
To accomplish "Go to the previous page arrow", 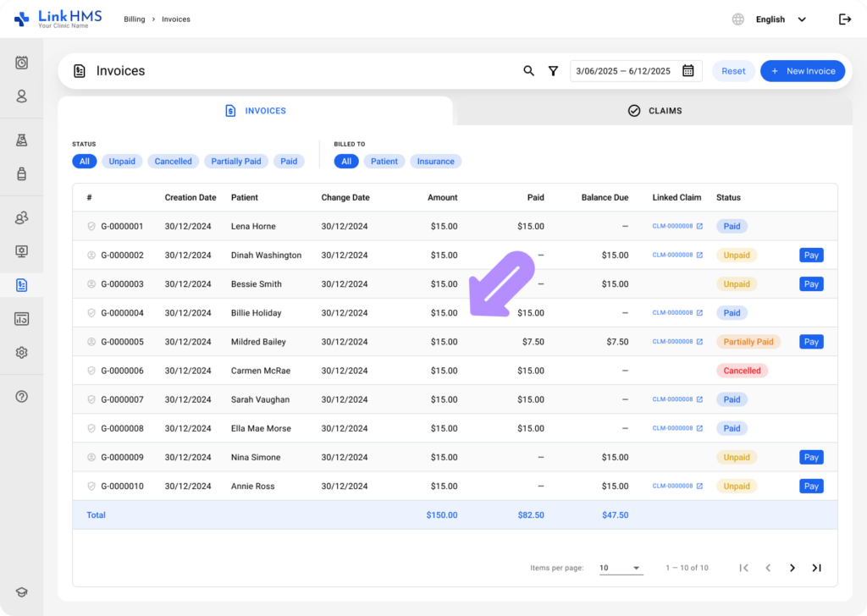I will click(x=768, y=568).
